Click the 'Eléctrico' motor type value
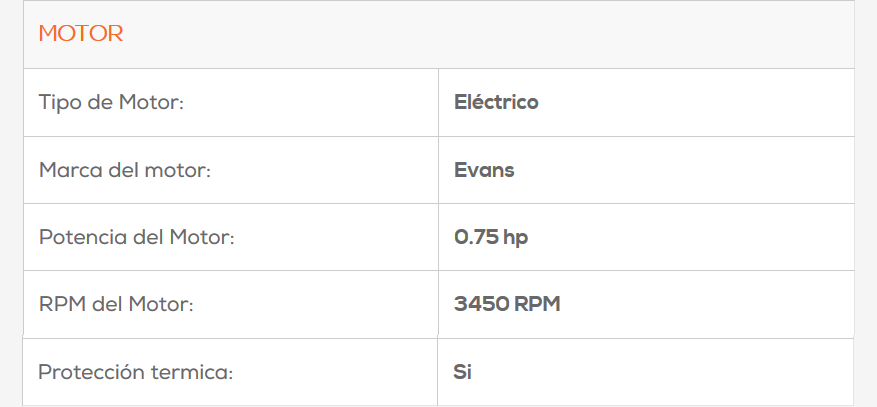Viewport: 877px width, 407px height. pyautogui.click(x=496, y=102)
